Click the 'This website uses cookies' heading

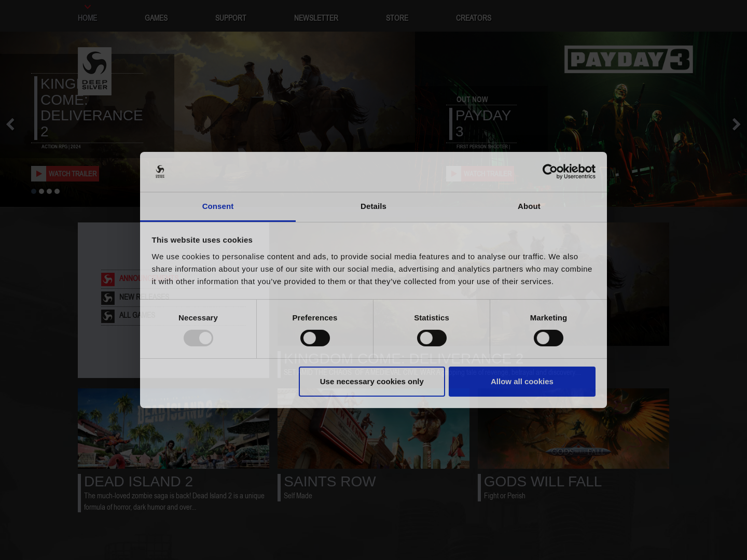(202, 240)
